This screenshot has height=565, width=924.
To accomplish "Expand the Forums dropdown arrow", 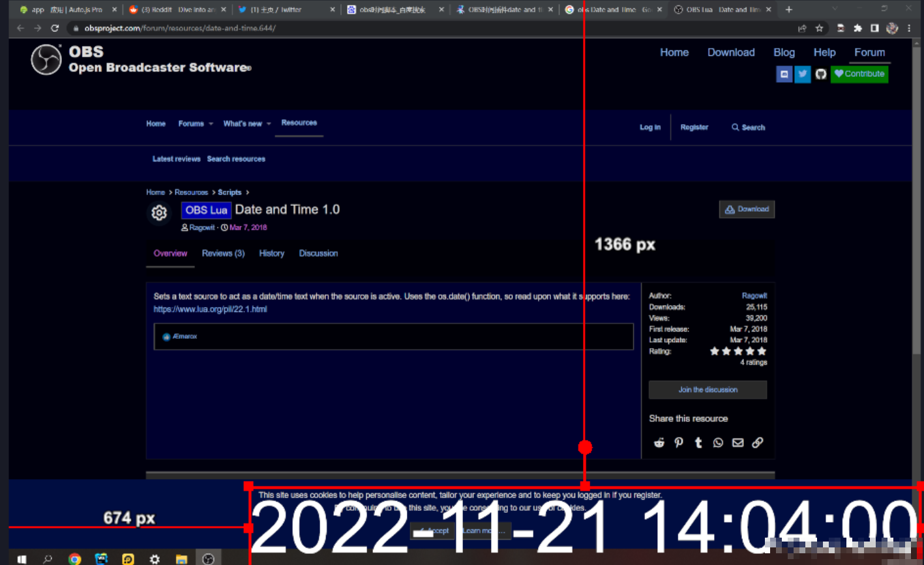I will pos(211,124).
